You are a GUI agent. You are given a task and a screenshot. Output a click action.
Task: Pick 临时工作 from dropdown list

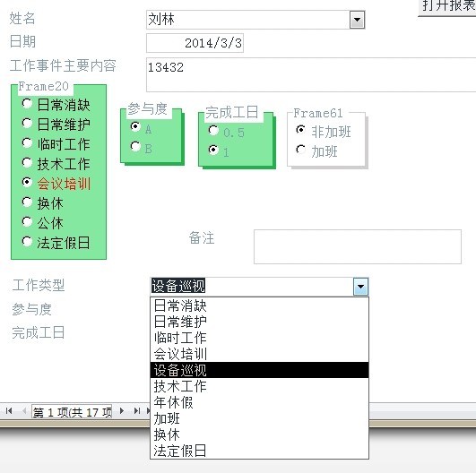tap(260, 338)
